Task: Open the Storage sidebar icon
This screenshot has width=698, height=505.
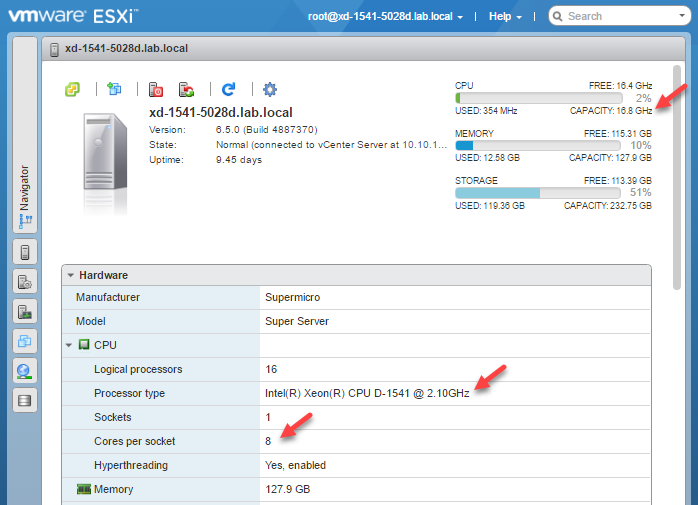Action: pyautogui.click(x=25, y=400)
